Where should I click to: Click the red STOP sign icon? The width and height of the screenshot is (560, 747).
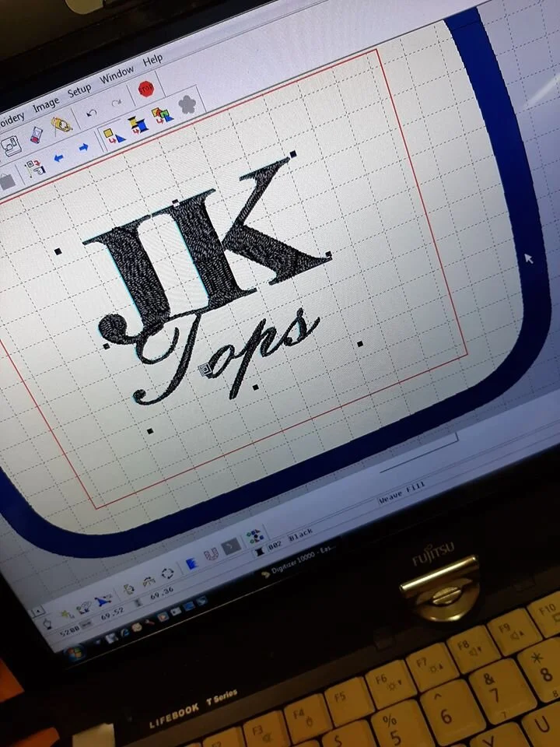145,88
